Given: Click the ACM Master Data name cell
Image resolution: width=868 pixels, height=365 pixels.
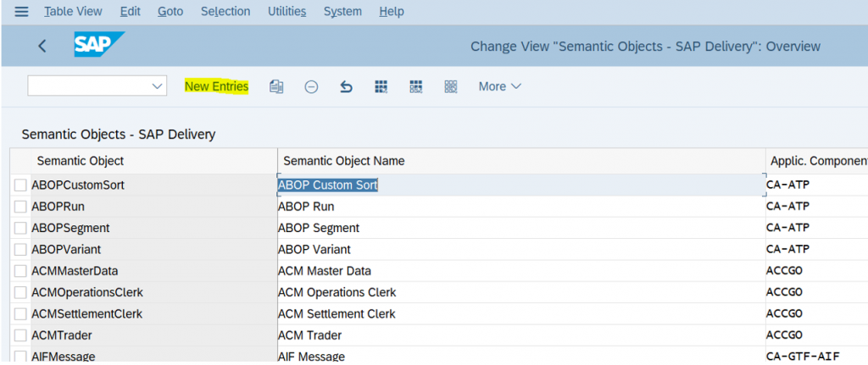Looking at the screenshot, I should point(521,272).
